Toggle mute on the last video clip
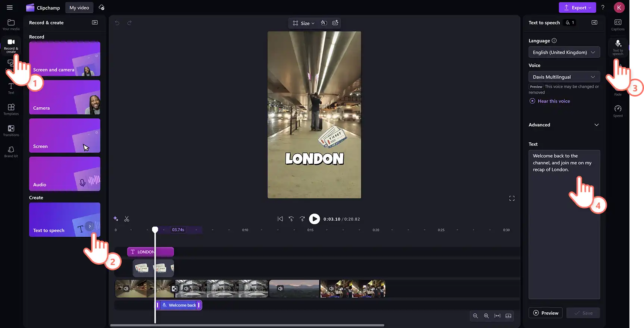This screenshot has width=644, height=328. (x=331, y=288)
